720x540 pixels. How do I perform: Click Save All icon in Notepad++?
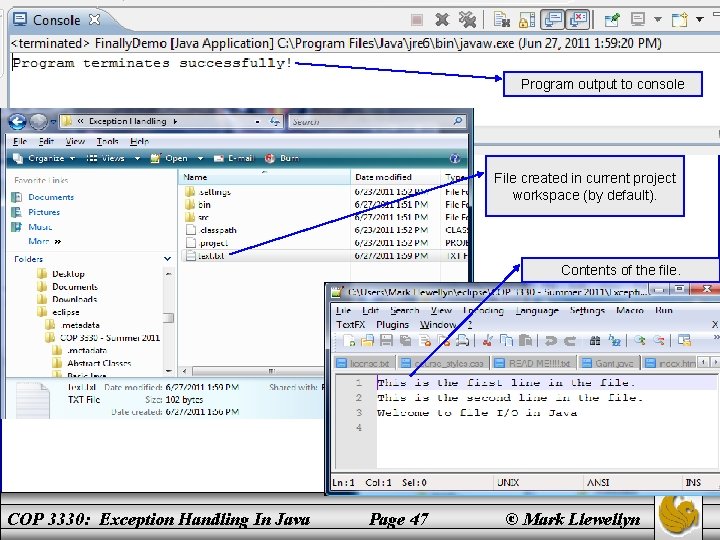click(x=405, y=341)
